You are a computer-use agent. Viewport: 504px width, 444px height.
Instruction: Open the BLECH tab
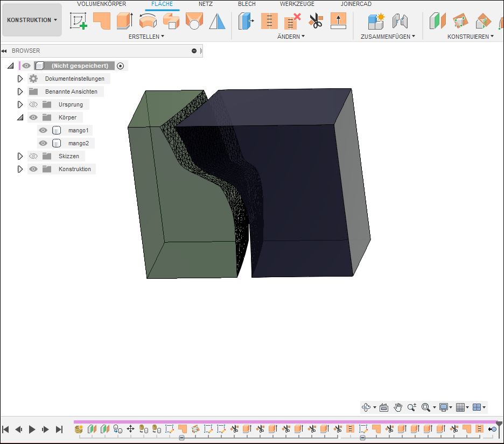tap(247, 4)
